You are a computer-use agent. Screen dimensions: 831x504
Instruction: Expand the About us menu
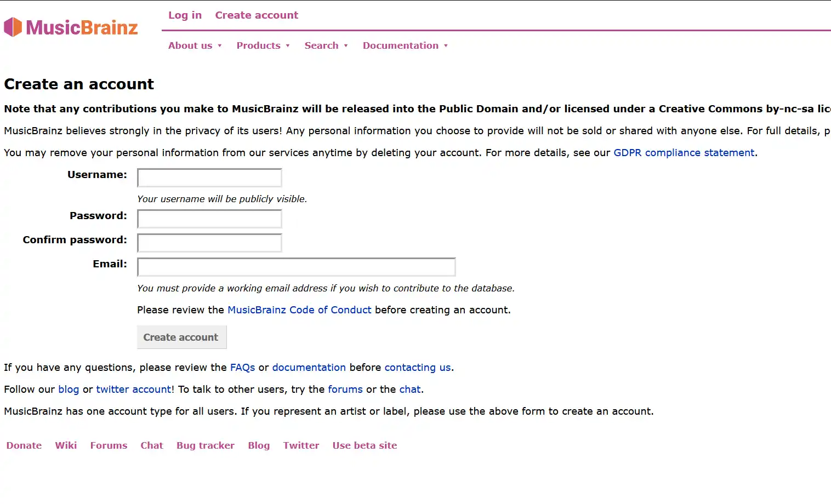[195, 45]
